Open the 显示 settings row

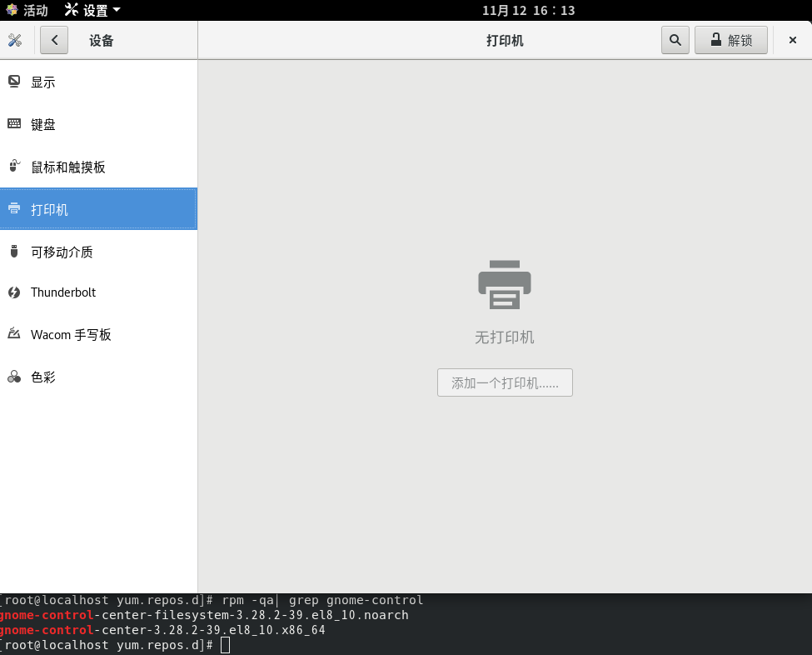click(98, 82)
